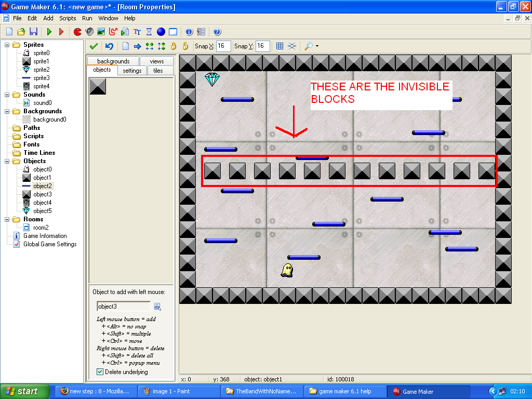Viewport: 532px width, 399px height.
Task: Click the blue ball add object icon
Action: point(161,32)
